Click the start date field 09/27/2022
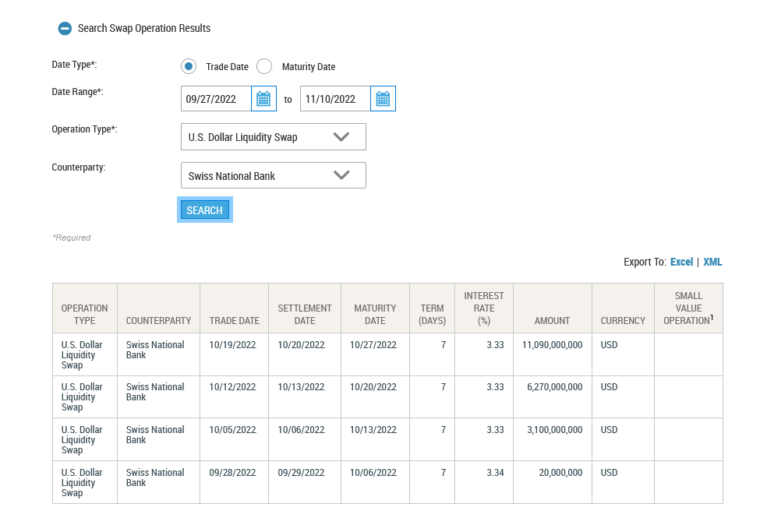760x532 pixels. click(x=216, y=99)
